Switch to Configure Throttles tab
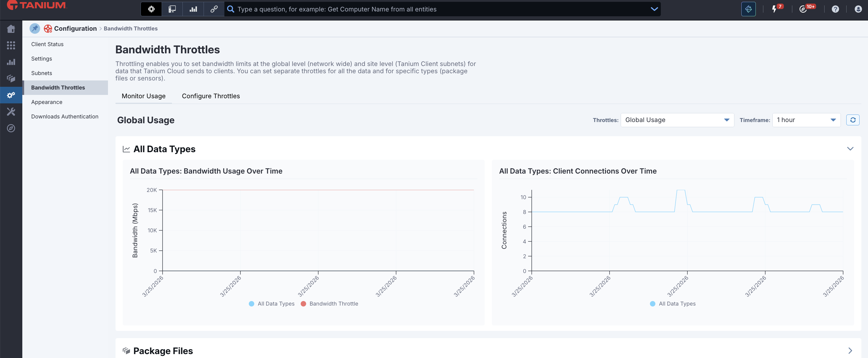Viewport: 868px width, 358px height. (x=211, y=96)
